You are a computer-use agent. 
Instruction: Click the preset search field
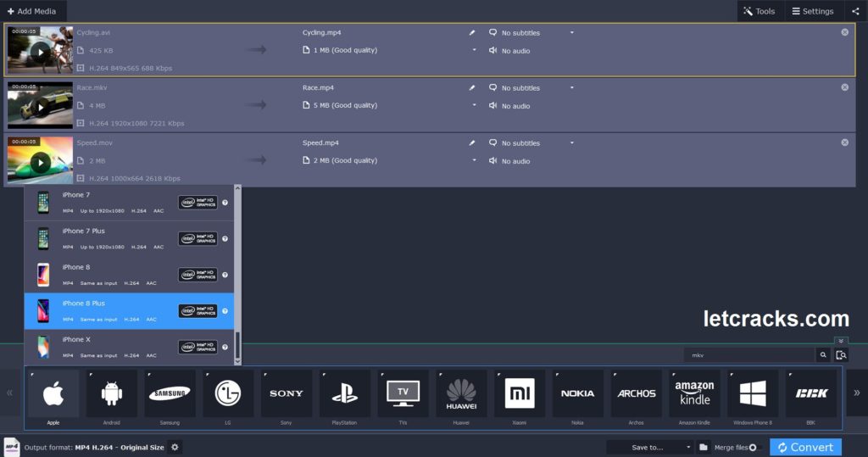click(749, 355)
